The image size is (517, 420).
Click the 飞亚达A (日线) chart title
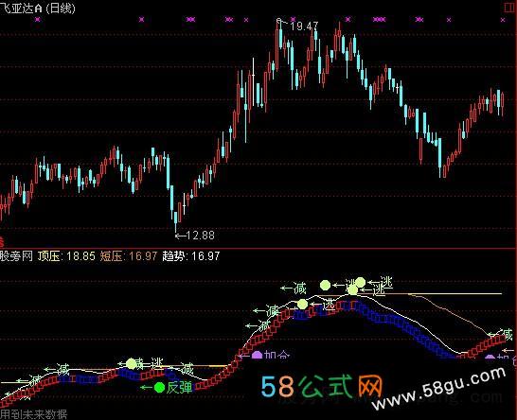pos(38,8)
